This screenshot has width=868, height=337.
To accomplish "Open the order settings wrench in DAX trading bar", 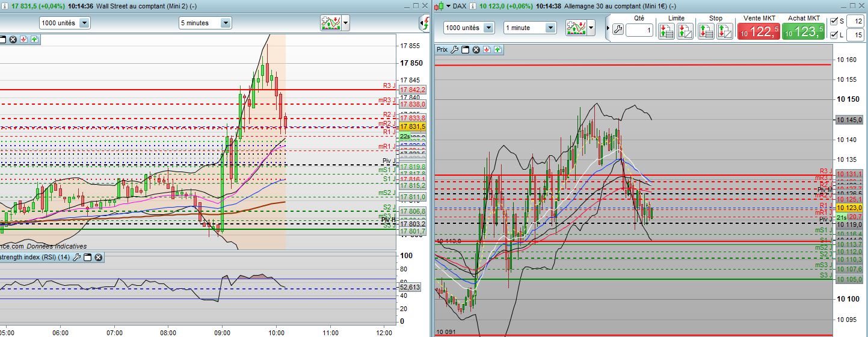I will pos(618,29).
